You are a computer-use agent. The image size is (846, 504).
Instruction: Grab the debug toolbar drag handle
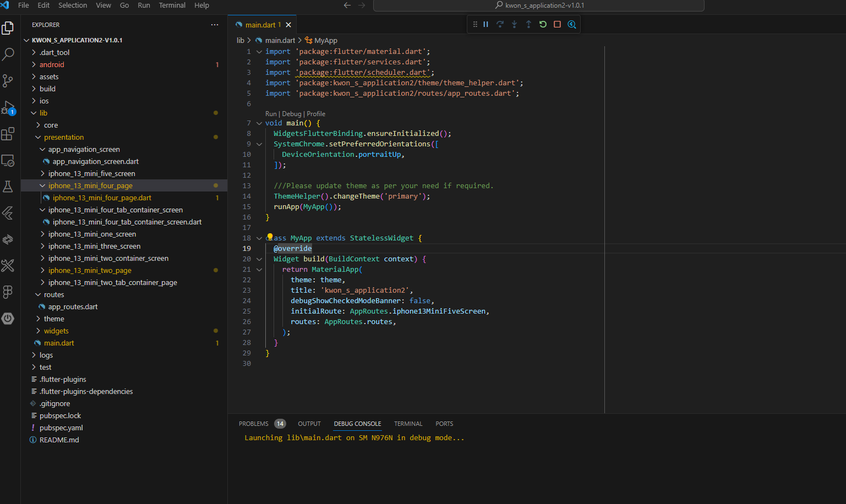click(x=475, y=24)
